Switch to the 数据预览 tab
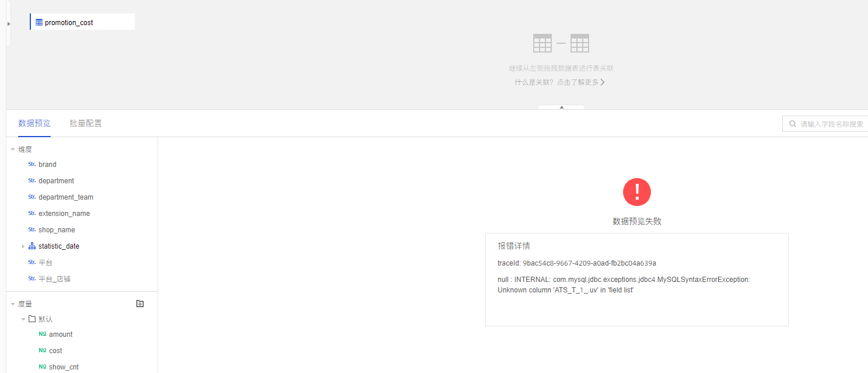 point(34,123)
